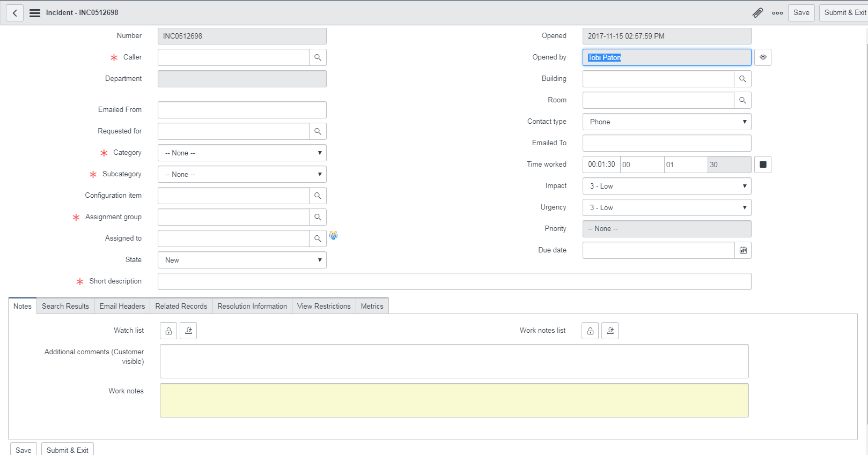Open the Urgency dropdown

pyautogui.click(x=666, y=207)
